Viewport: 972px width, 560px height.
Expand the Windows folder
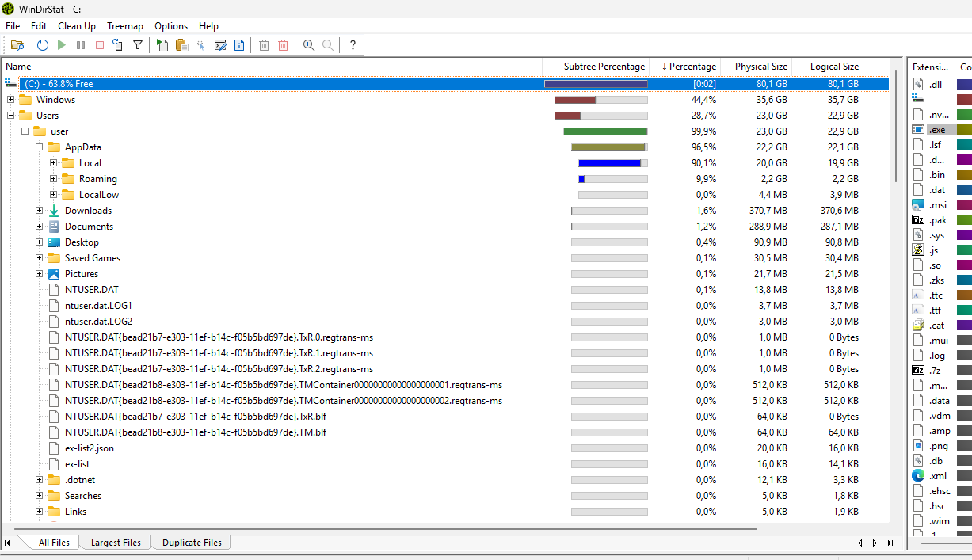(x=11, y=100)
